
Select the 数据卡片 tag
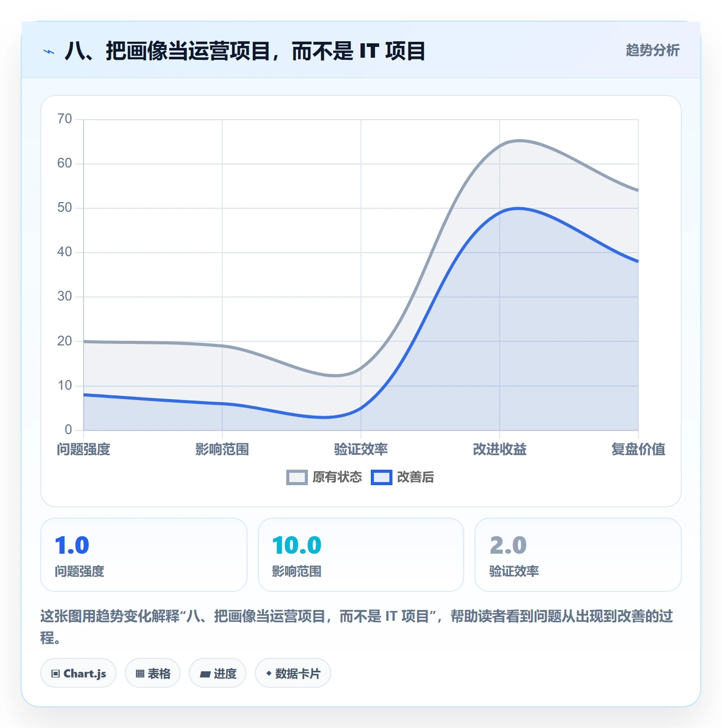pyautogui.click(x=293, y=673)
